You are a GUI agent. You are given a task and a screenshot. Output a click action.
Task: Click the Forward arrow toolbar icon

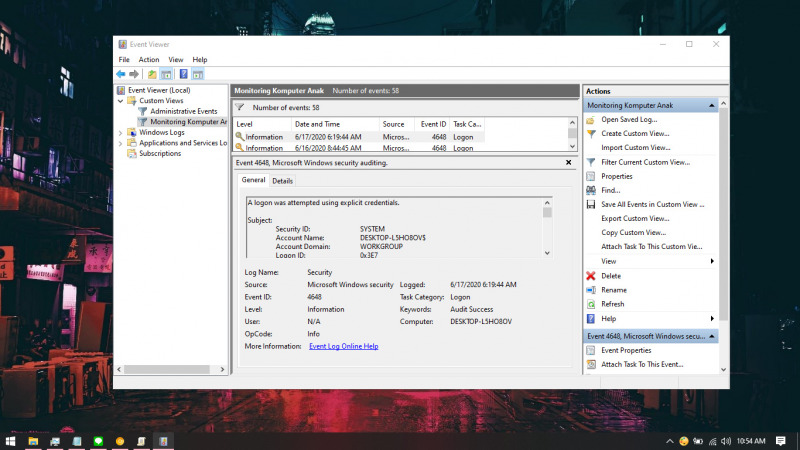pyautogui.click(x=134, y=74)
